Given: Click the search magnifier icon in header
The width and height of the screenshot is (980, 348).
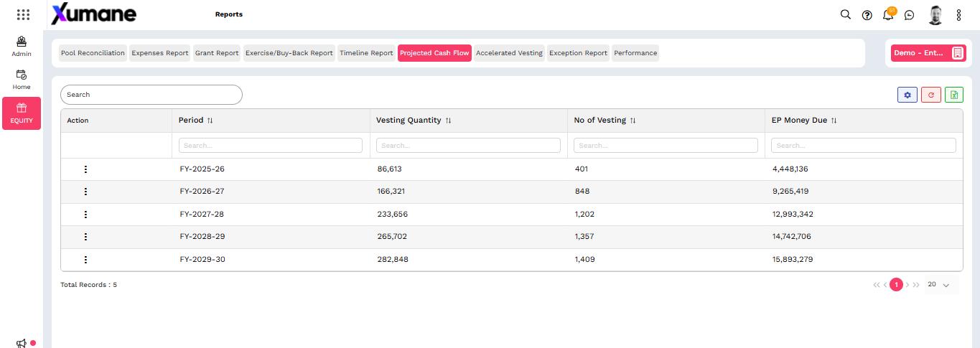Looking at the screenshot, I should coord(846,14).
